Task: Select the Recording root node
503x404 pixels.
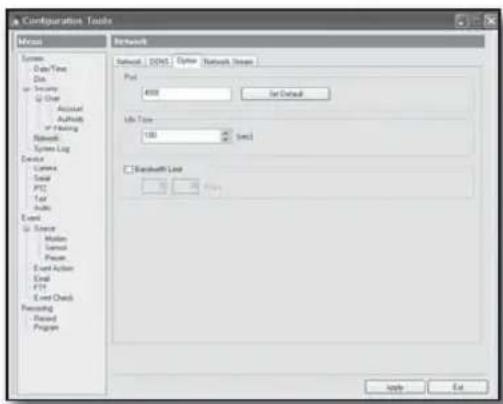Action: 37,308
